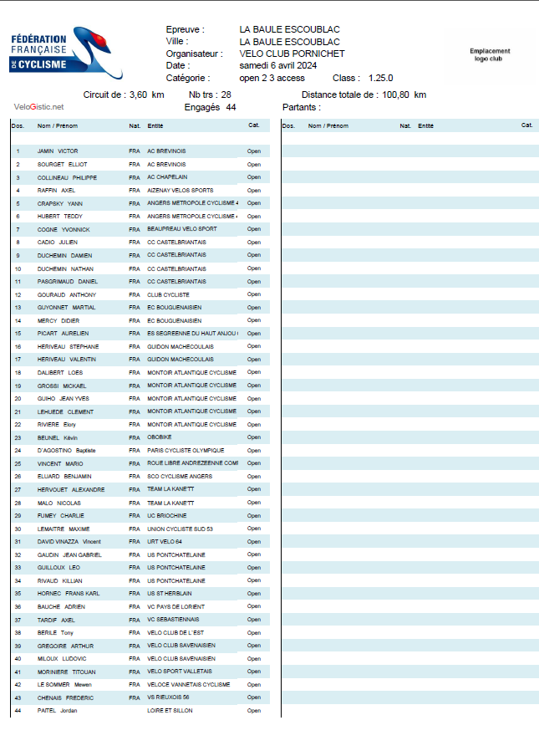Select rider 'GUIHO JEAN YVES'
Screen dimensions: 539x756
tap(64, 399)
